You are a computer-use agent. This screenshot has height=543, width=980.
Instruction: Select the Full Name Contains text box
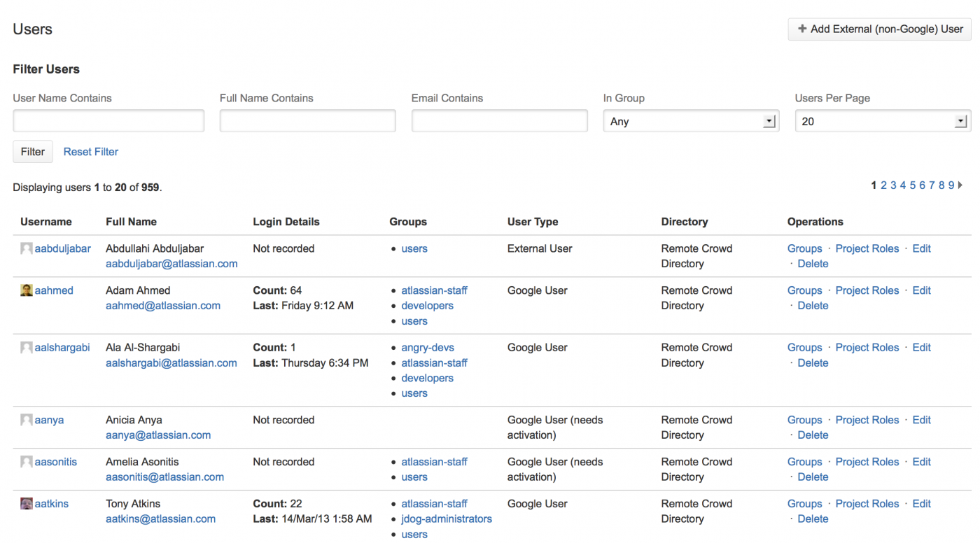[x=307, y=121]
